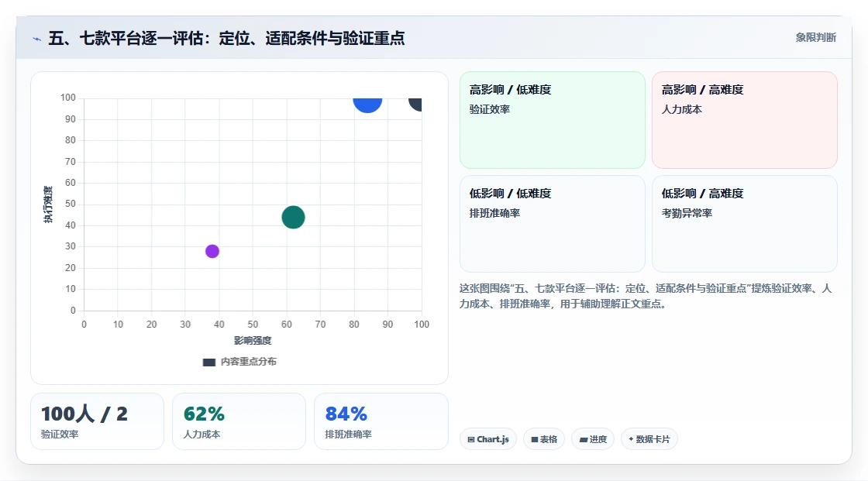Toggle the 内容重点分布 legend color box
The height and width of the screenshot is (481, 868).
[208, 362]
